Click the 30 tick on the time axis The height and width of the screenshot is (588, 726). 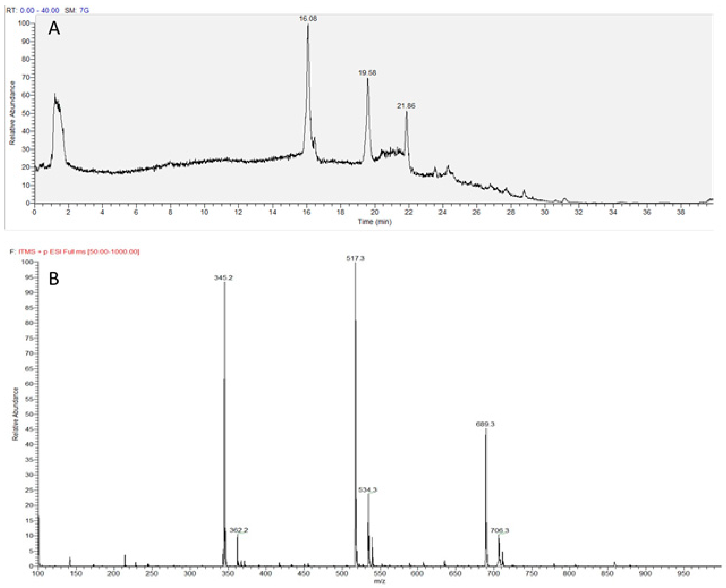pos(544,212)
